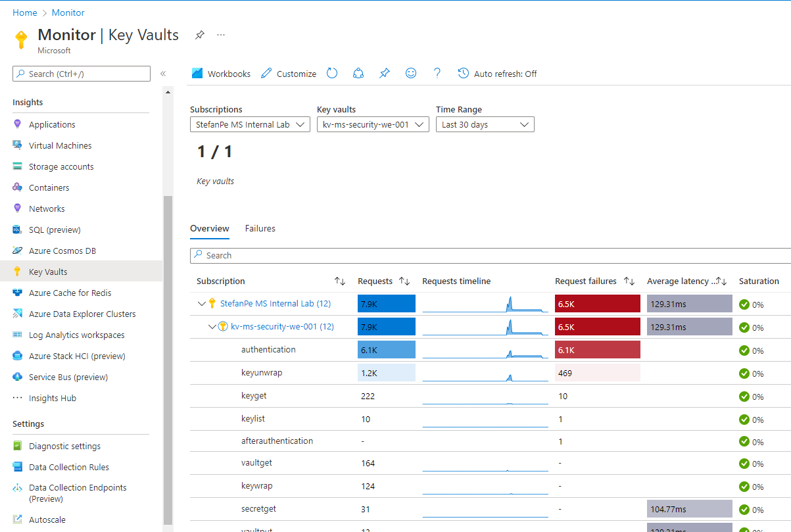
Task: Collapse the kv-ms-security-we-001 row
Action: coord(212,327)
